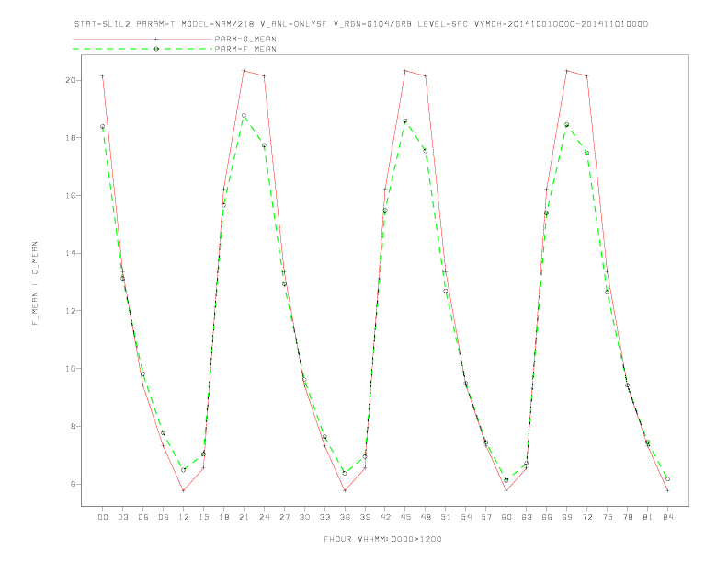Click x-axis forecast hour label 18
This screenshot has height=563, width=728.
tap(223, 517)
